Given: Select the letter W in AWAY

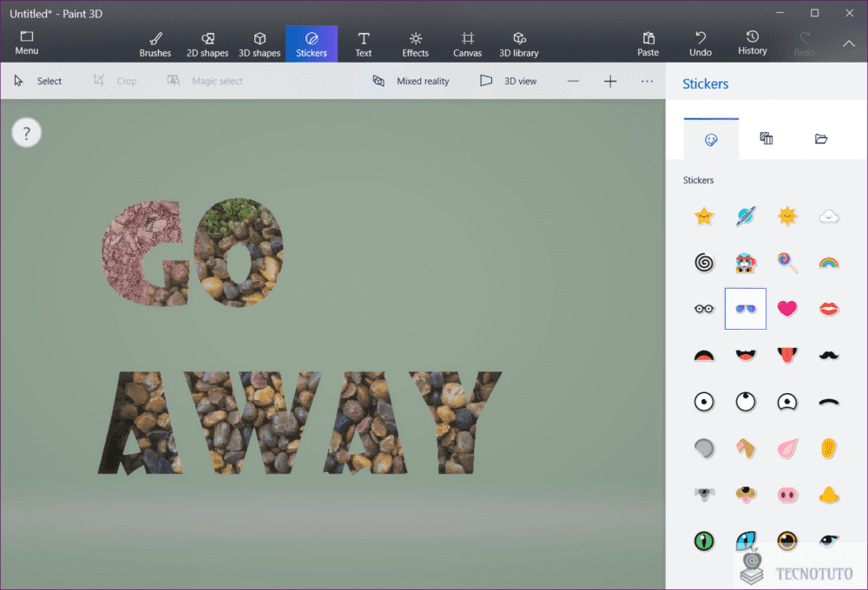Looking at the screenshot, I should pos(253,423).
